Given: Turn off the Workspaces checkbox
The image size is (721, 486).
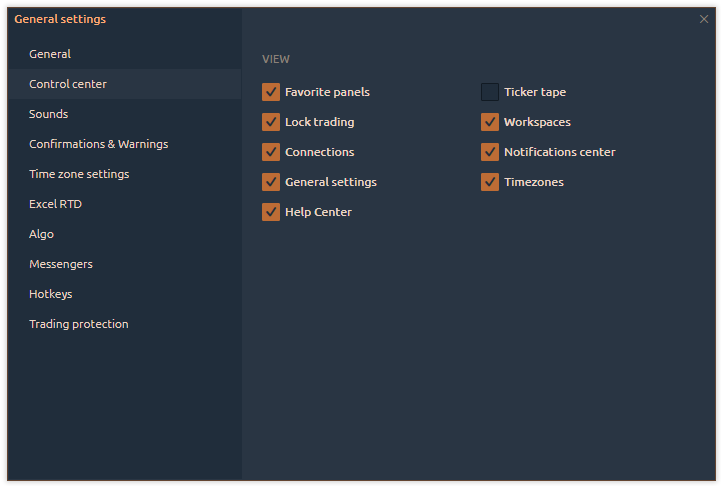Looking at the screenshot, I should [490, 122].
